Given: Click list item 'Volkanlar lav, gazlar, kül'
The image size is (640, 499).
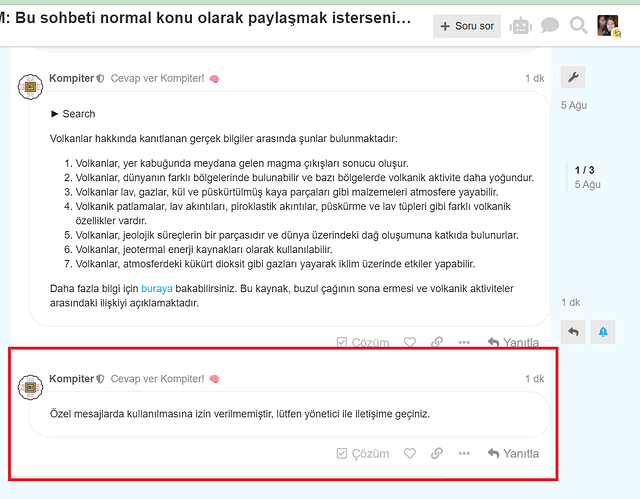Looking at the screenshot, I should pyautogui.click(x=287, y=192).
